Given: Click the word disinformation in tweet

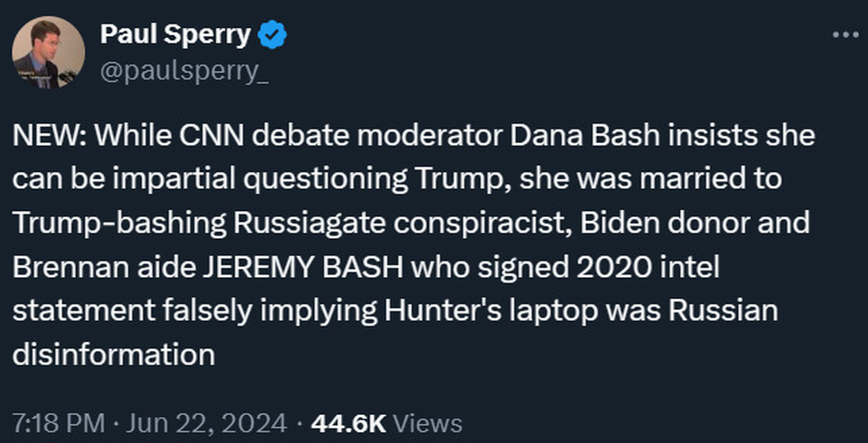Looking at the screenshot, I should click(114, 353).
